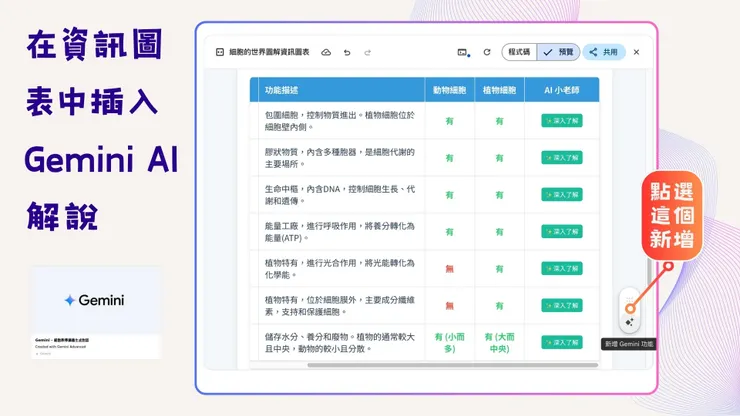
Task: Click 深入了解 for the 包圍細胞 row
Action: [x=562, y=121]
